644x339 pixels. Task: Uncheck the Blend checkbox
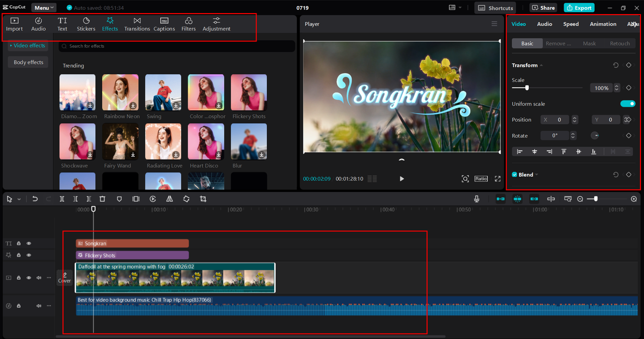tap(514, 175)
